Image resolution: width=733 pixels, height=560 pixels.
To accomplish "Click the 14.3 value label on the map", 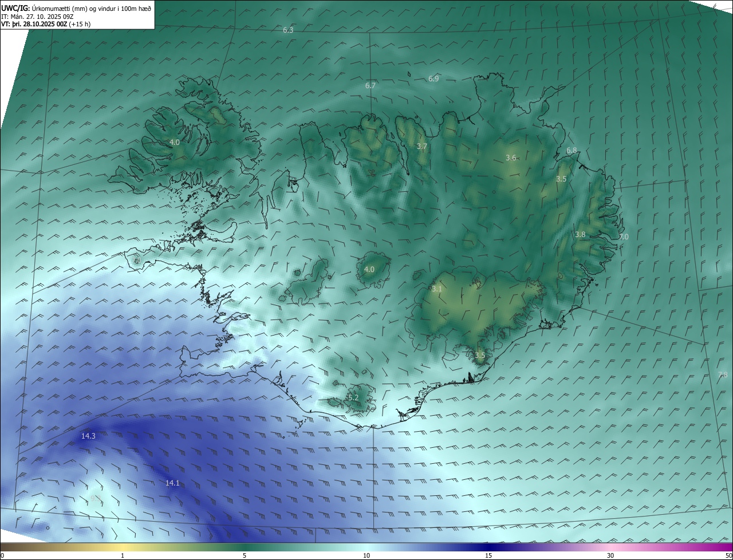I will click(x=88, y=436).
